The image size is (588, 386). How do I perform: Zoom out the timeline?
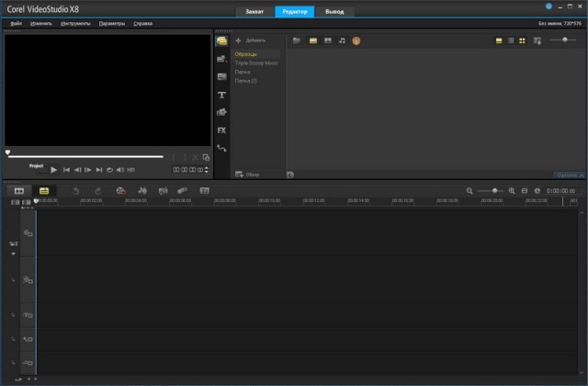point(469,191)
